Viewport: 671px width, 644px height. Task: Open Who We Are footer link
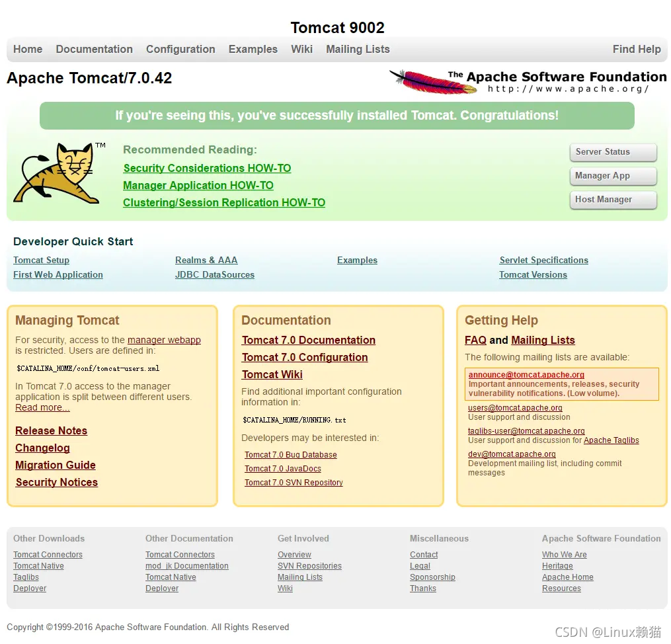[565, 555]
